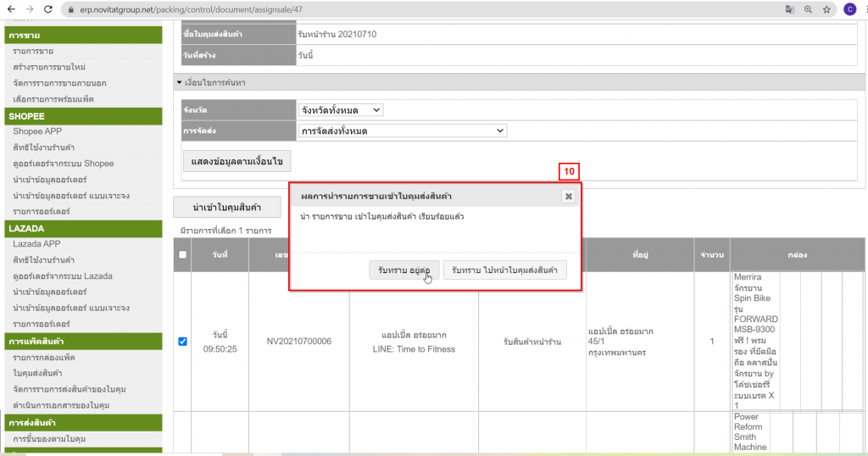
Task: Open the จังหวัดทั้งหมด province dropdown
Action: (341, 110)
